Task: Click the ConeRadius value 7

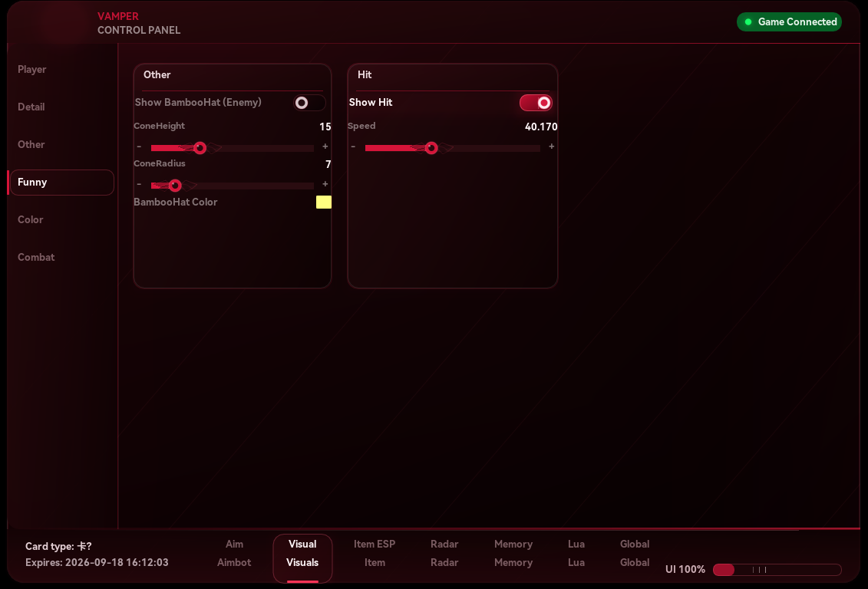Action: (x=328, y=164)
